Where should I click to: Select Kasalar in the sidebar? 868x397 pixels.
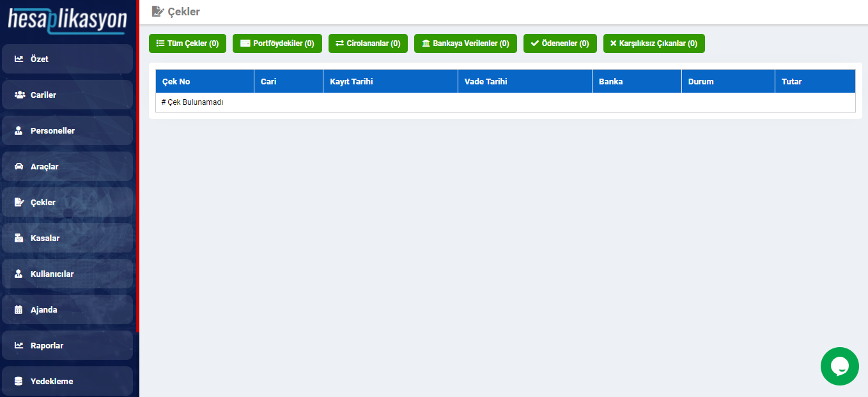click(68, 238)
